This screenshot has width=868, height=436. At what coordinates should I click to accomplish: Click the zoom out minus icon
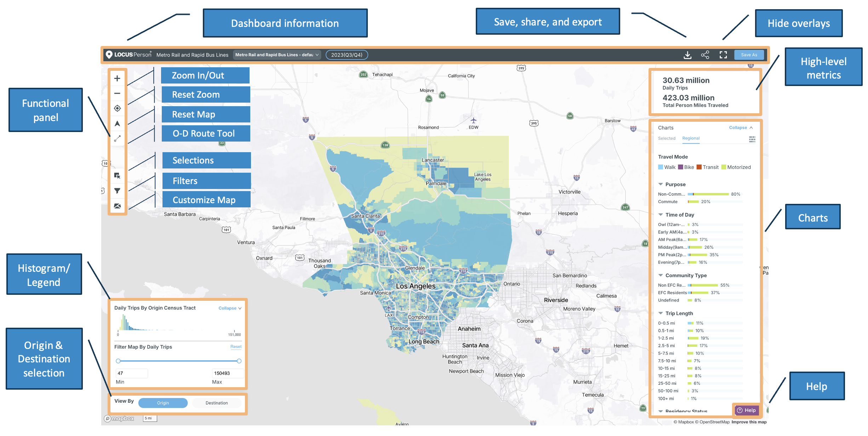(x=117, y=93)
